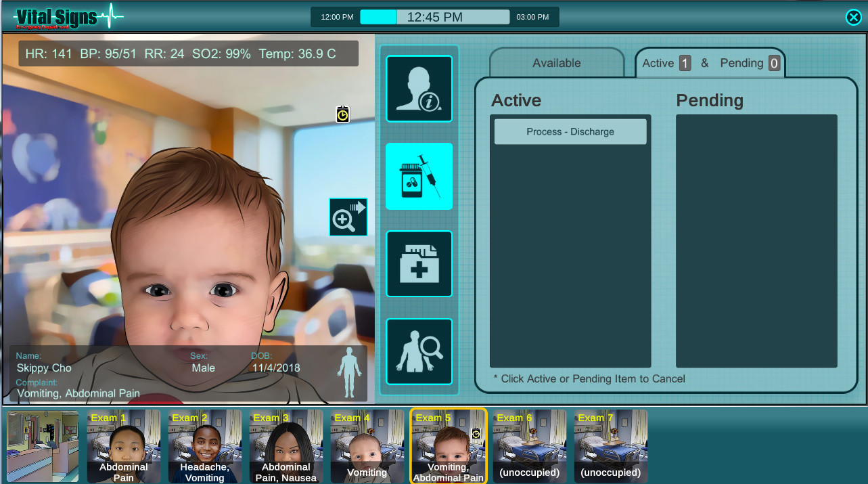Image resolution: width=868 pixels, height=484 pixels.
Task: Click the 12:00 PM timeline label
Action: [336, 16]
